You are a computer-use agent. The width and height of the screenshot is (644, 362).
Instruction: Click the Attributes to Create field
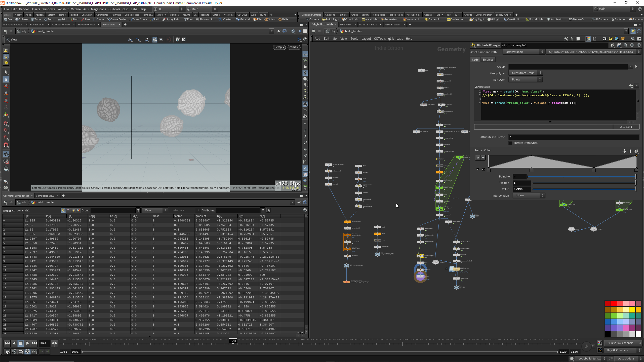tap(574, 137)
